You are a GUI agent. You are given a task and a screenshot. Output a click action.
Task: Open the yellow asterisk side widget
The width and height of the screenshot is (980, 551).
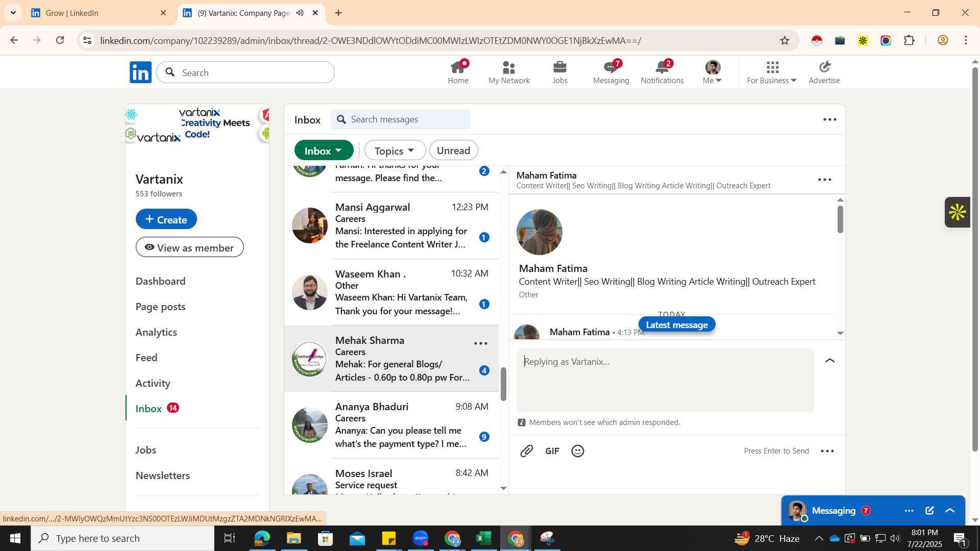[x=958, y=212]
